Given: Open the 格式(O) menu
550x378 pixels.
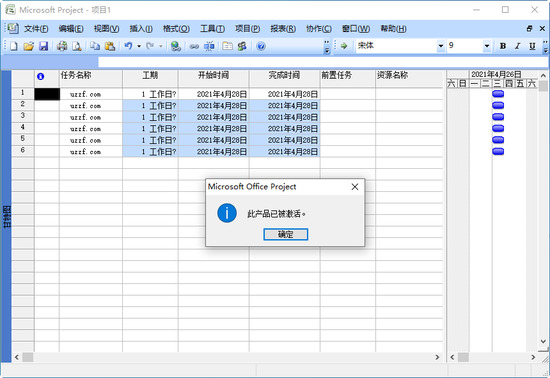Looking at the screenshot, I should click(176, 29).
